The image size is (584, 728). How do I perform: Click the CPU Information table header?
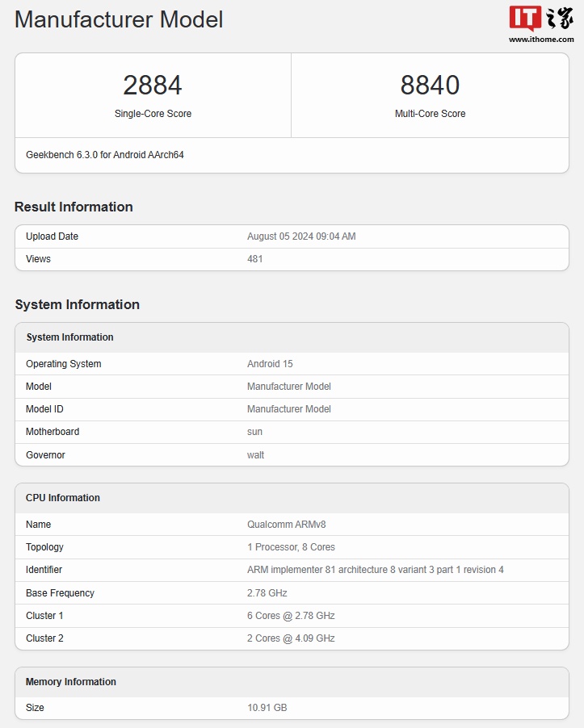63,498
